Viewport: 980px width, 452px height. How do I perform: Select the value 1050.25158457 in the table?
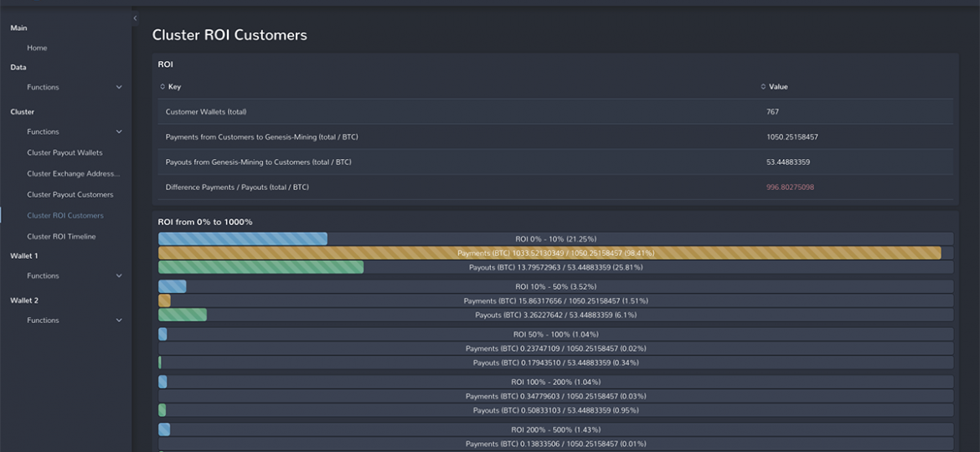pos(792,136)
